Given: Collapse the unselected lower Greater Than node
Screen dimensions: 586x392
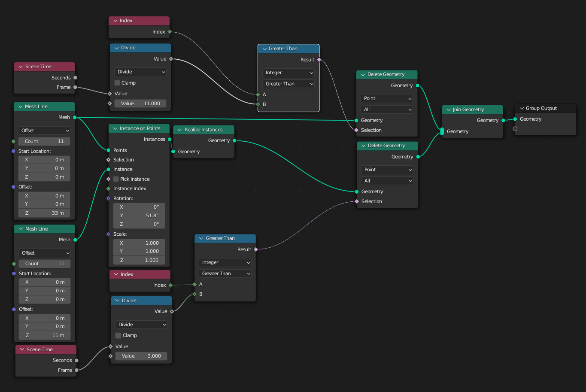Looking at the screenshot, I should pyautogui.click(x=201, y=238).
